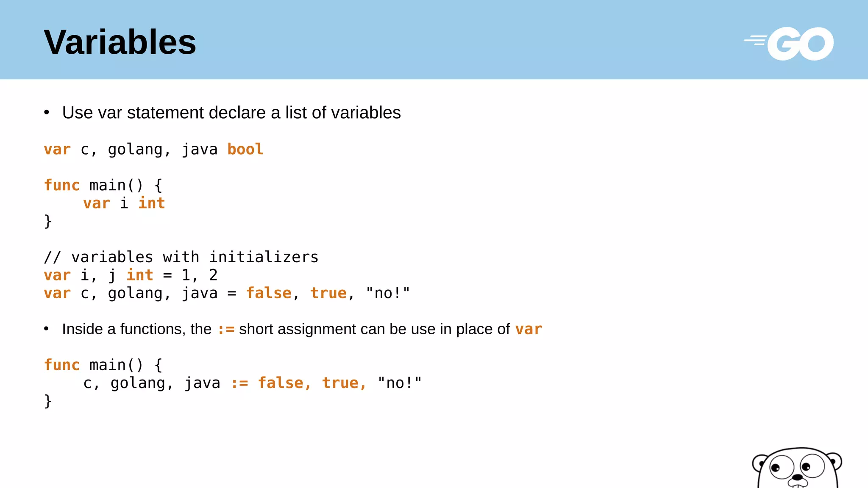Click the orange "false" in the var line
868x488 pixels.
point(269,293)
